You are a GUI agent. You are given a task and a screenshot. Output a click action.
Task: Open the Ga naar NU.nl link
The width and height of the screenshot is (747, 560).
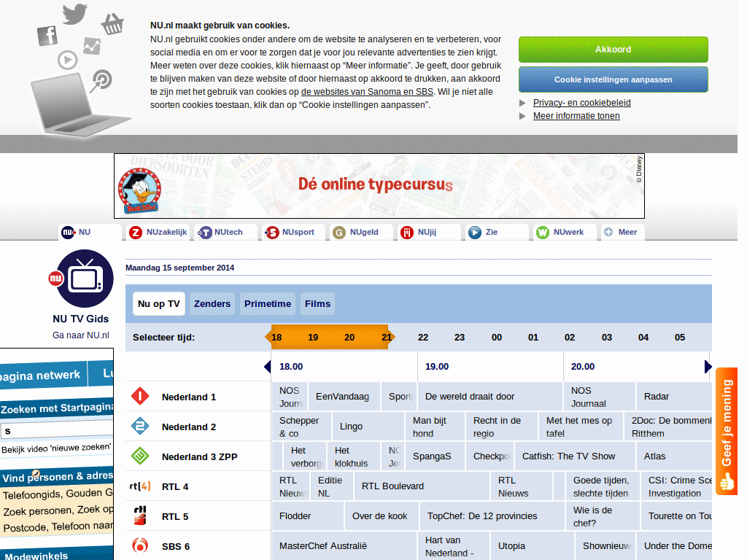click(x=82, y=335)
